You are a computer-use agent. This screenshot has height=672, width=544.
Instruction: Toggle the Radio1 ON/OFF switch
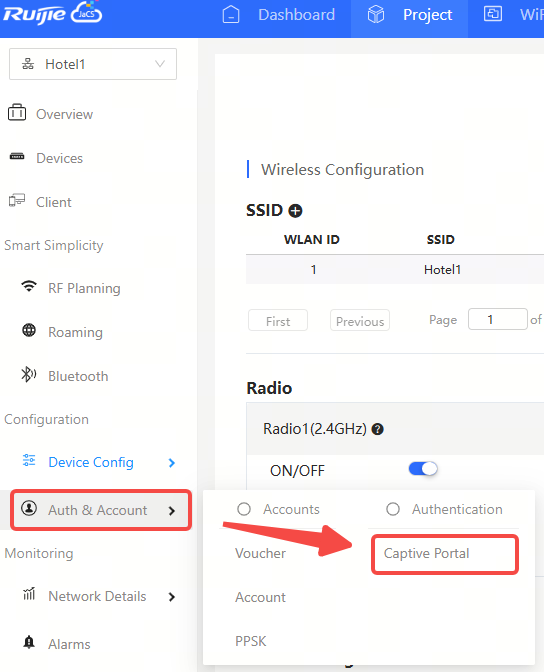point(423,469)
